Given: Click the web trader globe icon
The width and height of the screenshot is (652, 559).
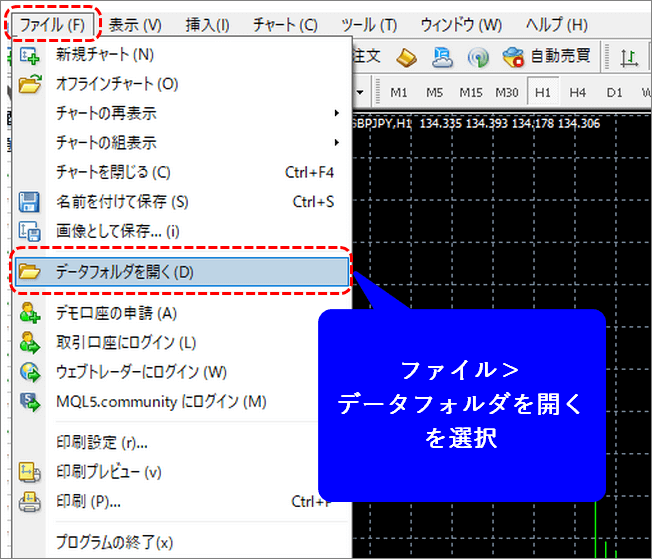Looking at the screenshot, I should pyautogui.click(x=30, y=372).
